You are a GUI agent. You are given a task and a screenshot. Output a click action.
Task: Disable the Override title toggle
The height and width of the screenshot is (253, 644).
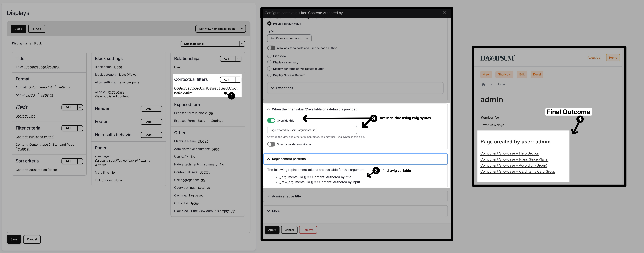tap(271, 120)
